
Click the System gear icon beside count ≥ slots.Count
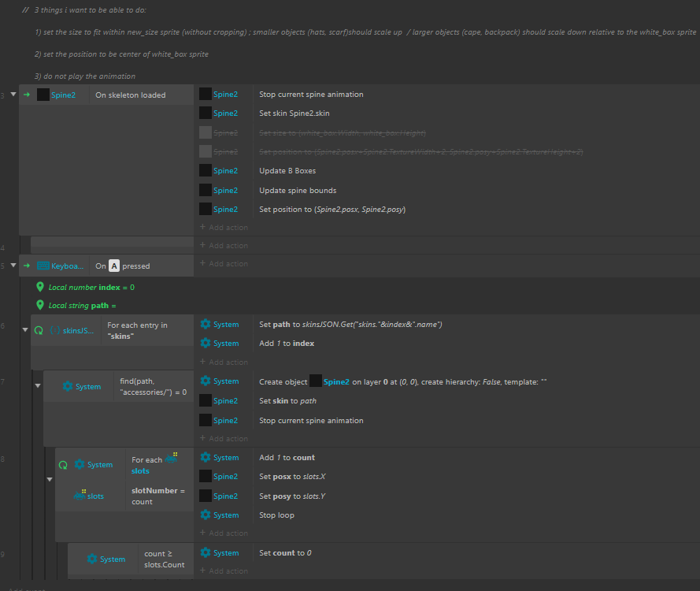pos(92,559)
